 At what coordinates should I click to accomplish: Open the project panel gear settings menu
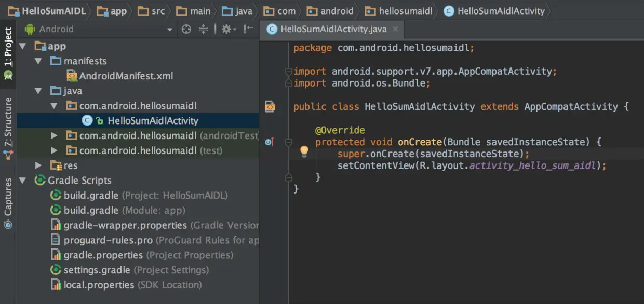(x=228, y=30)
